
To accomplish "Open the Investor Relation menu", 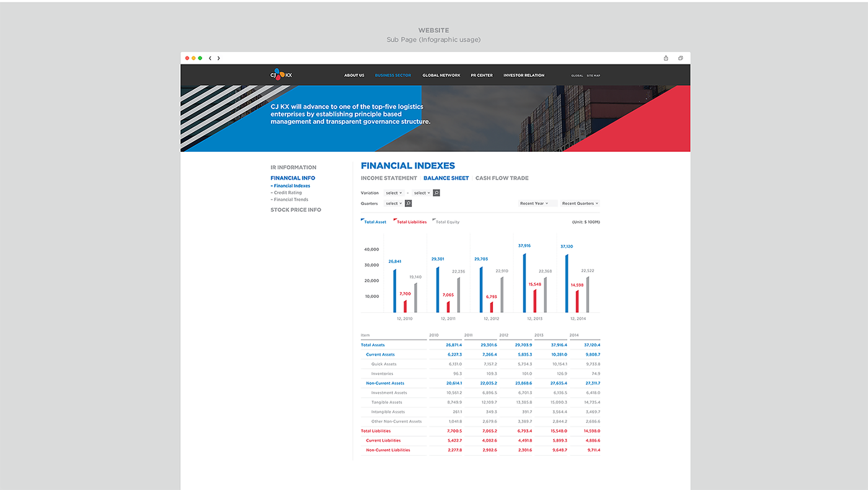I will 523,76.
